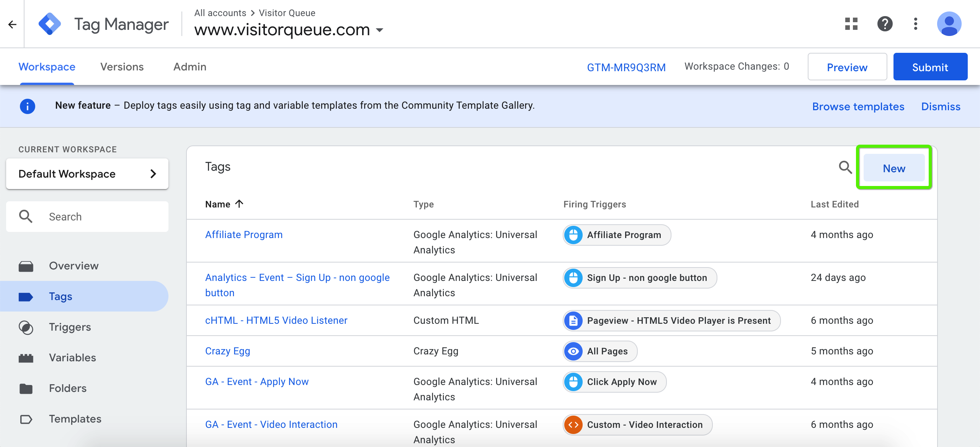This screenshot has height=447, width=980.
Task: Open the cHTML - HTML5 Video Listener tag
Action: pyautogui.click(x=276, y=320)
